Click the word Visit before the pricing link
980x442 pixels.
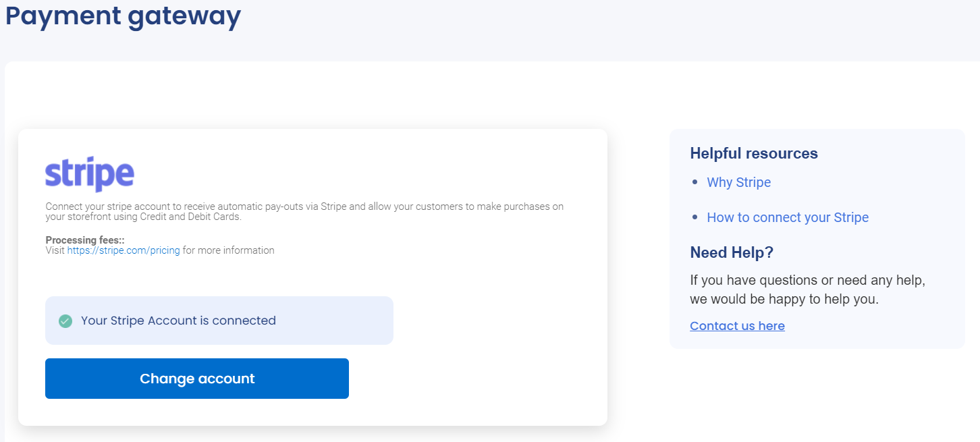pyautogui.click(x=55, y=250)
